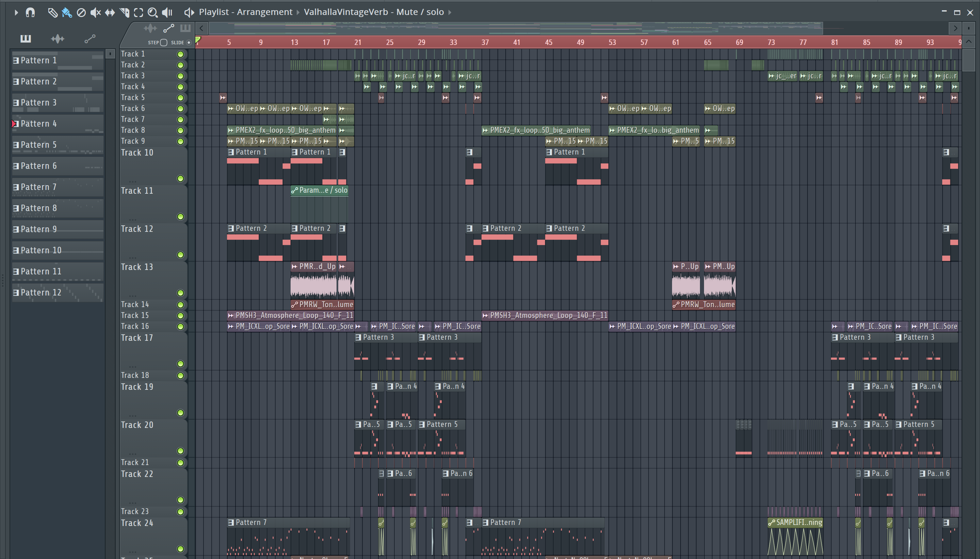Click bar 21 on the timeline ruler
Viewport: 980px width, 559px height.
point(358,42)
